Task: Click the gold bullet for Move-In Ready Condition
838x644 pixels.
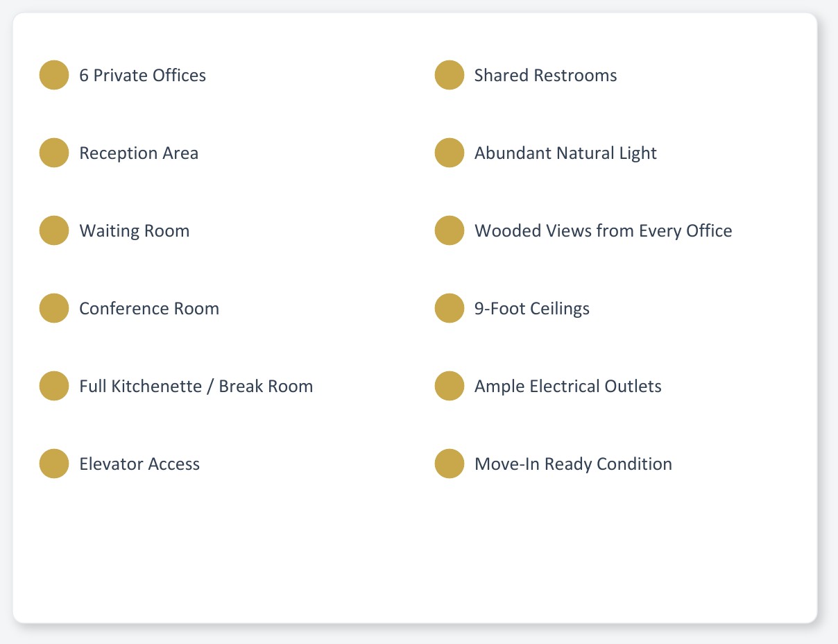Action: [450, 464]
